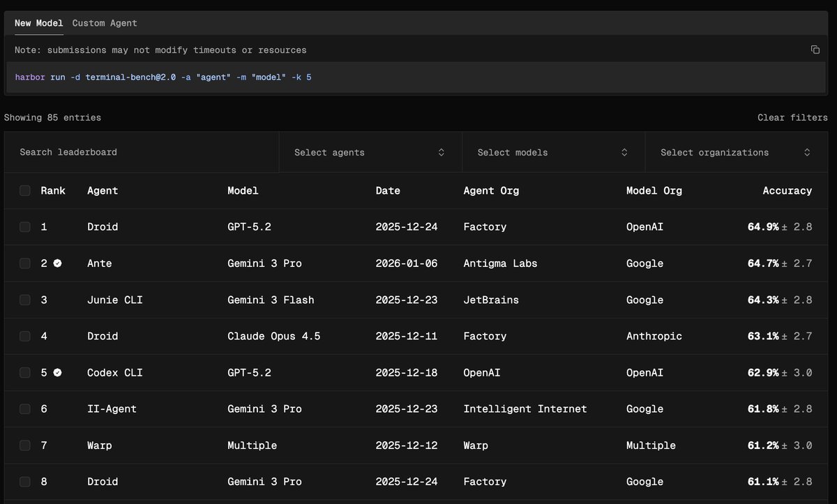Click the Ante agent name

coord(100,264)
